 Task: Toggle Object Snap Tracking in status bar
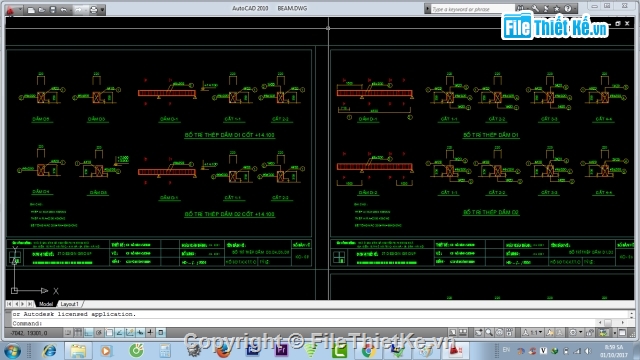119,333
